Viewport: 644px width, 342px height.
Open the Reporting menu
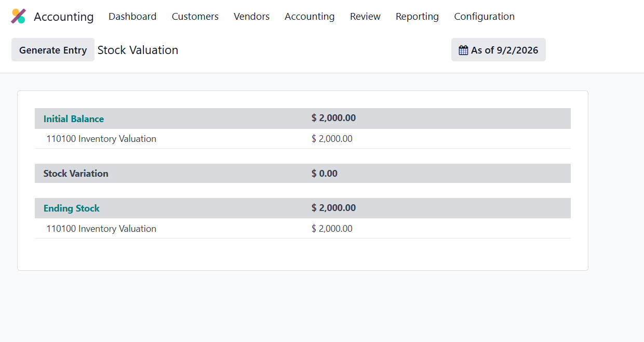(417, 17)
